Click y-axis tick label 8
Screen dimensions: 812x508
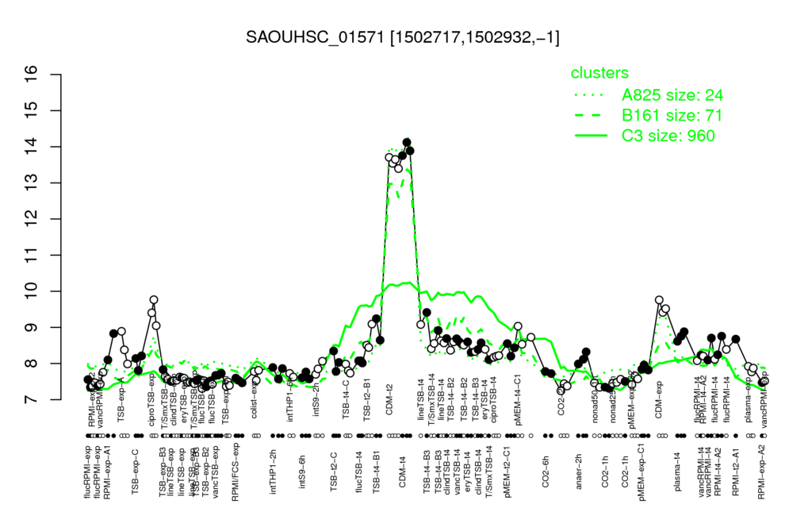[32, 364]
